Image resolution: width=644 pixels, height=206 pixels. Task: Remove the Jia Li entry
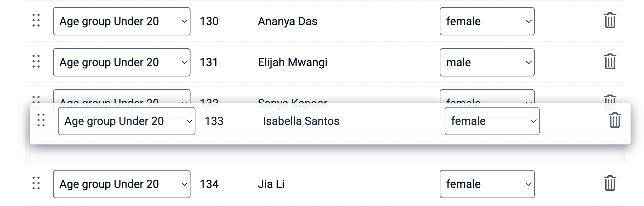[610, 184]
